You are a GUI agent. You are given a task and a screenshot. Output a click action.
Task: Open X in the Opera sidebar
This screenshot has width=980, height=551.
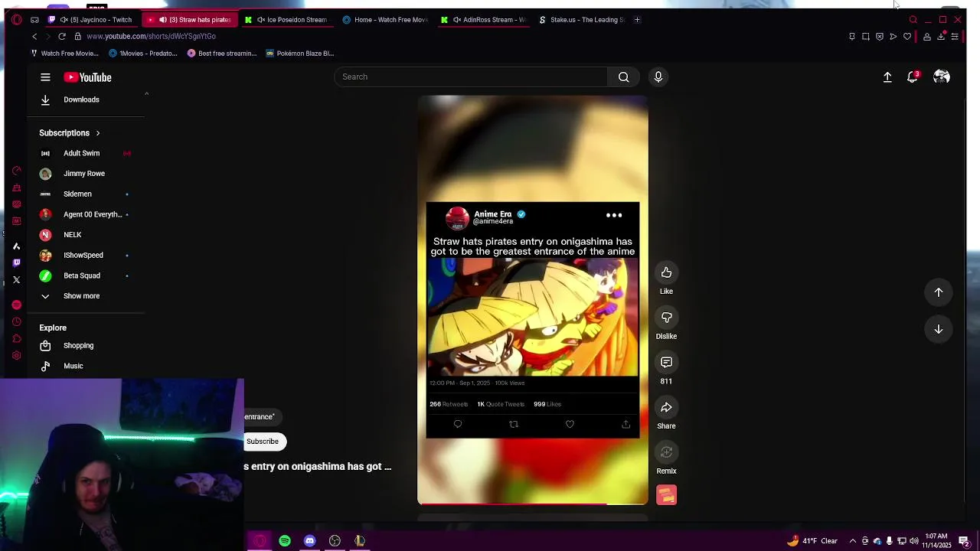click(x=16, y=280)
